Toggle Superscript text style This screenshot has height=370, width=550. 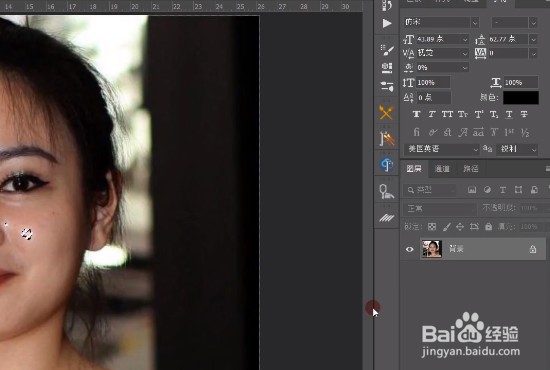pyautogui.click(x=478, y=114)
